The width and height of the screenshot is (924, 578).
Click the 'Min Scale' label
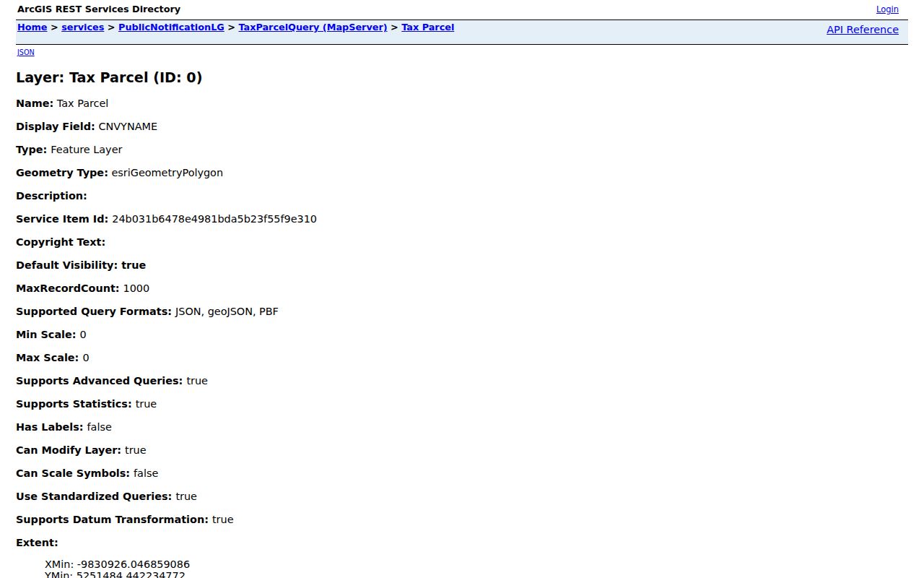pos(46,335)
